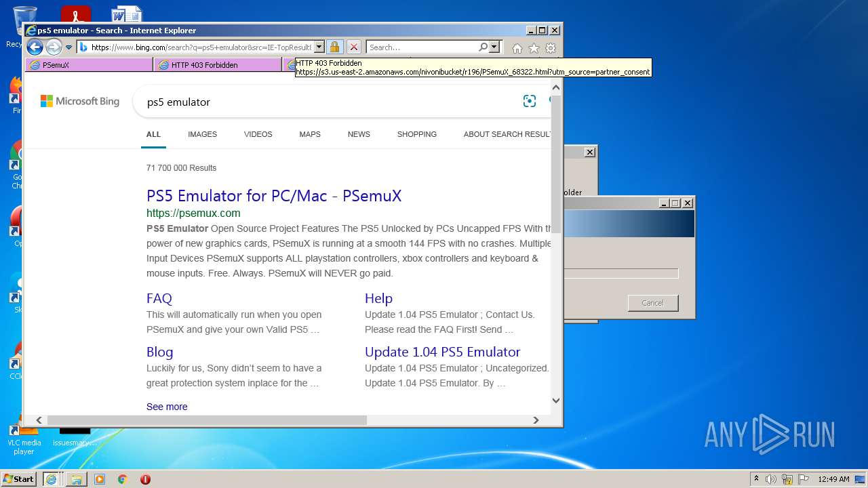Click horizontal scrollbar left arrow
The height and width of the screenshot is (488, 868).
point(39,420)
